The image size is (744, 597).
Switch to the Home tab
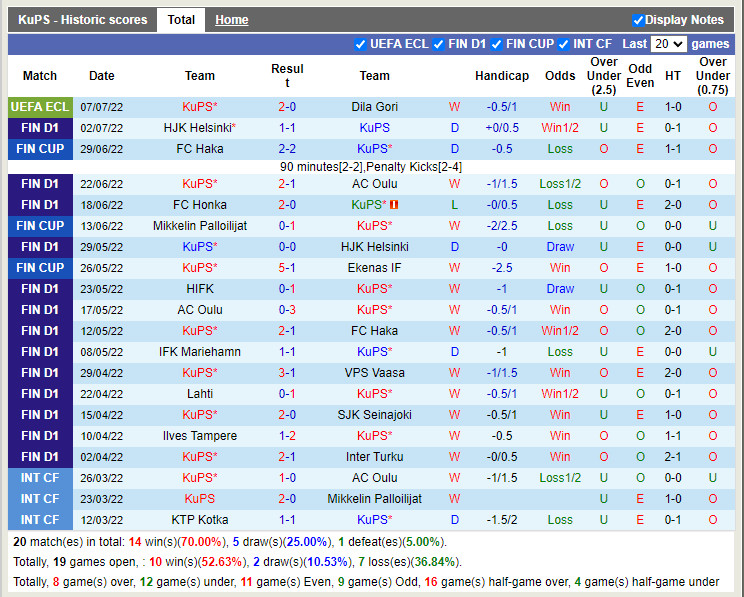click(x=232, y=20)
